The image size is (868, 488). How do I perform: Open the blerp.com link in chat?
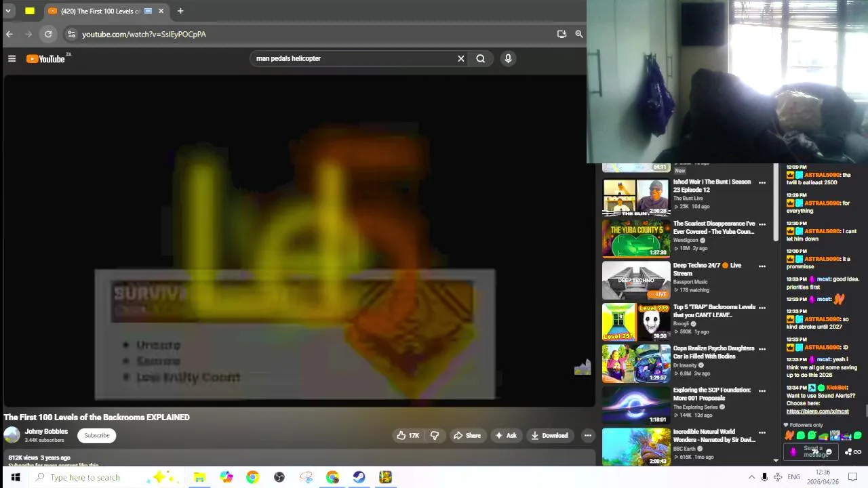[817, 411]
